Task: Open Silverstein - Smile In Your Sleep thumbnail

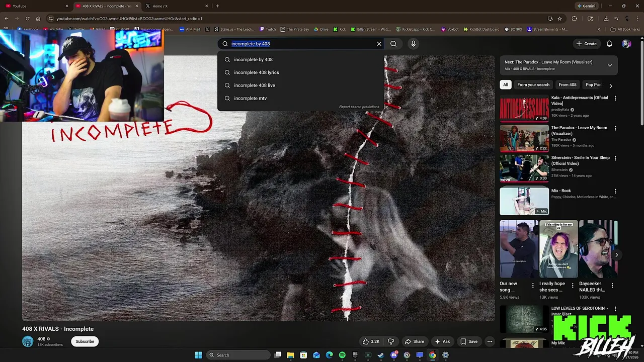Action: 524,168
